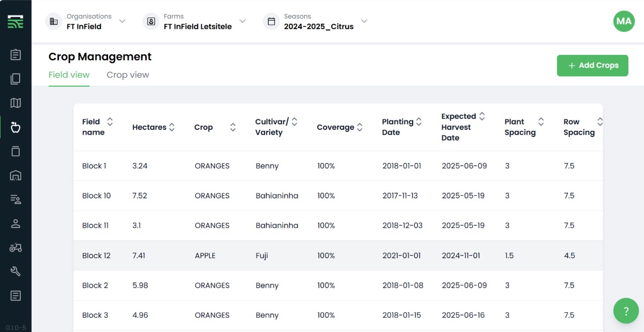Expand the Seasons 2024-2025_Citrus dropdown
644x332 pixels.
tap(364, 21)
